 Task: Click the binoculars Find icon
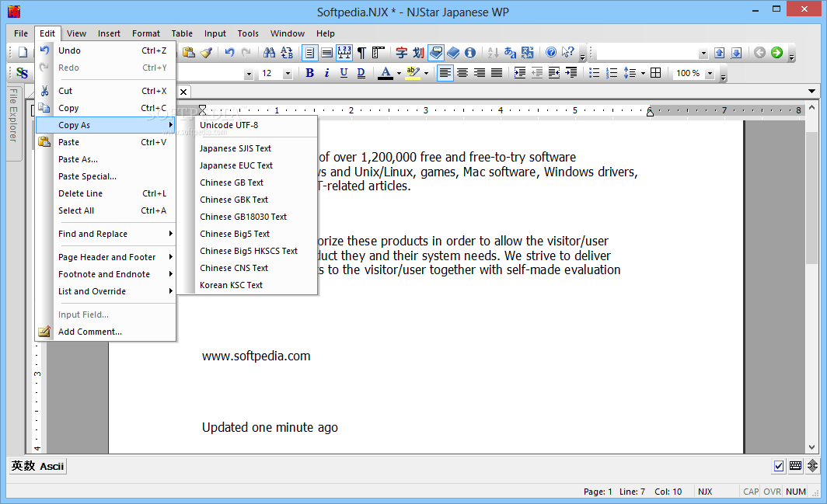pos(270,52)
